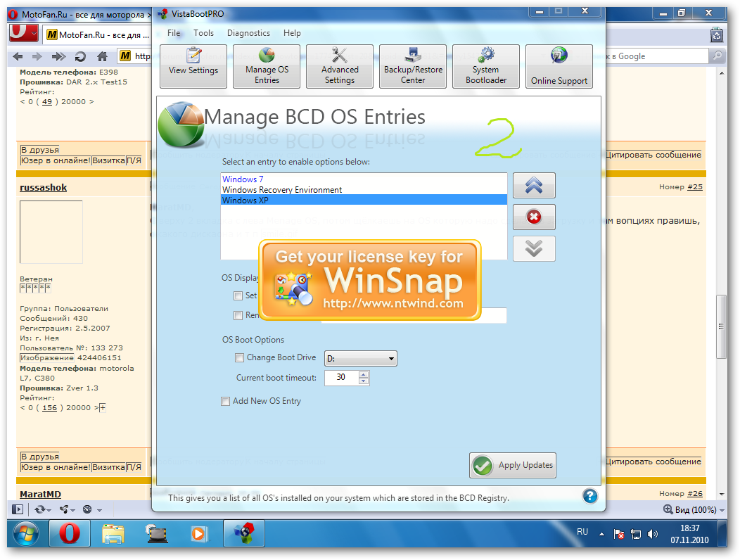Open Online Support toolbar button

[x=559, y=67]
